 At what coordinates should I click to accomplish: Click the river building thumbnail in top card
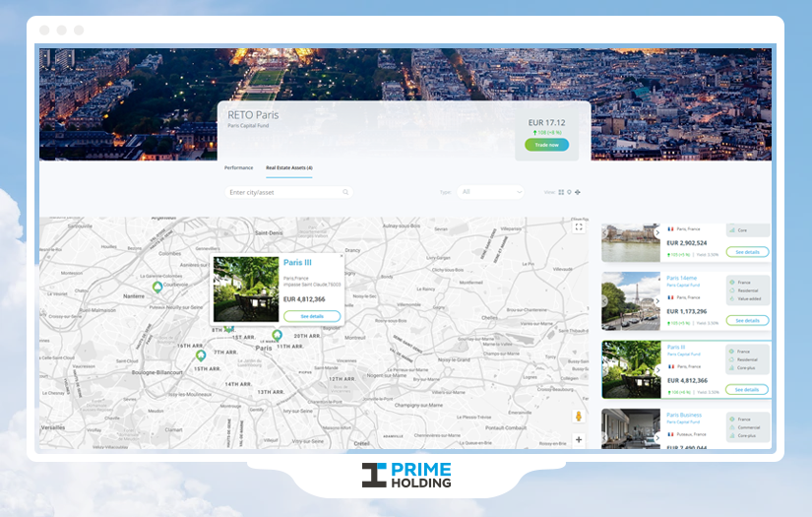pyautogui.click(x=631, y=242)
